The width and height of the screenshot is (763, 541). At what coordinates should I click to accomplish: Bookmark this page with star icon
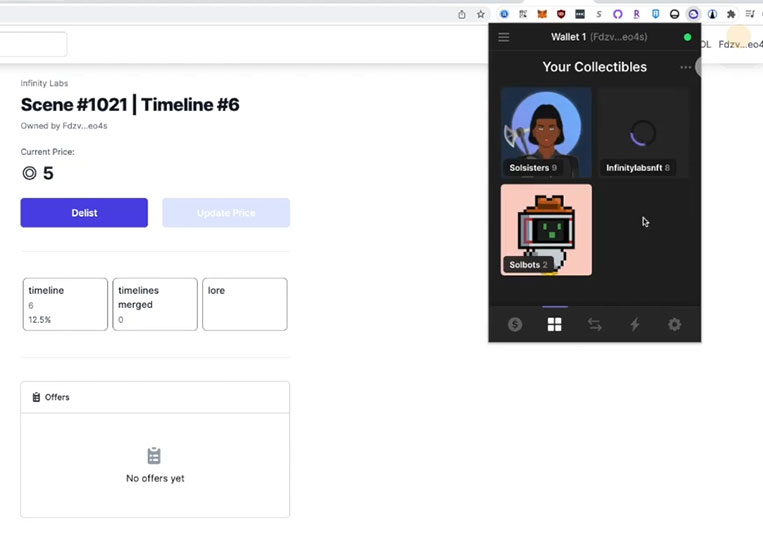[x=481, y=15]
